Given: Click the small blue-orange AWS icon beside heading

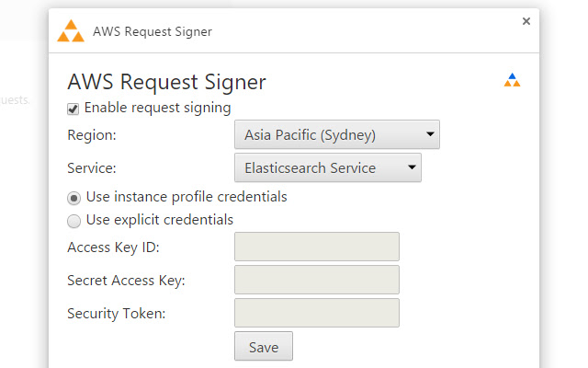Looking at the screenshot, I should 512,80.
